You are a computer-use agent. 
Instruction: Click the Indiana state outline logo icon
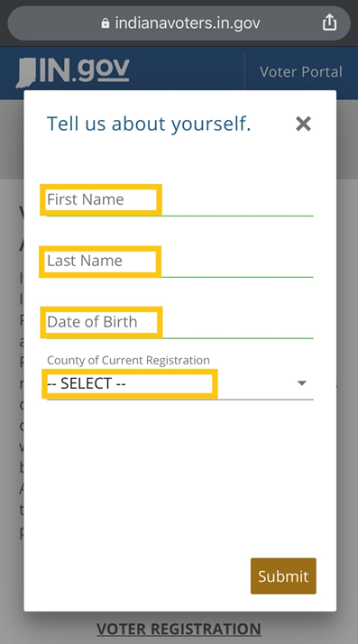pyautogui.click(x=26, y=73)
